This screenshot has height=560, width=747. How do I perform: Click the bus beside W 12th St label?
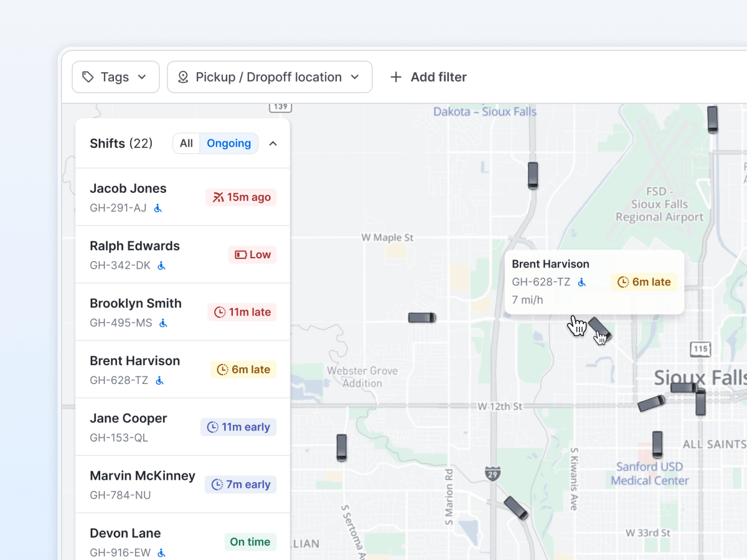click(x=652, y=403)
